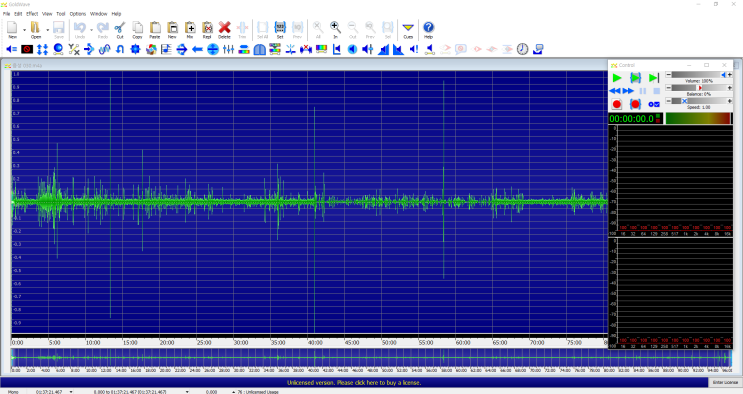Expand the New button dropdown arrow
The height and width of the screenshot is (394, 743).
pos(24,30)
